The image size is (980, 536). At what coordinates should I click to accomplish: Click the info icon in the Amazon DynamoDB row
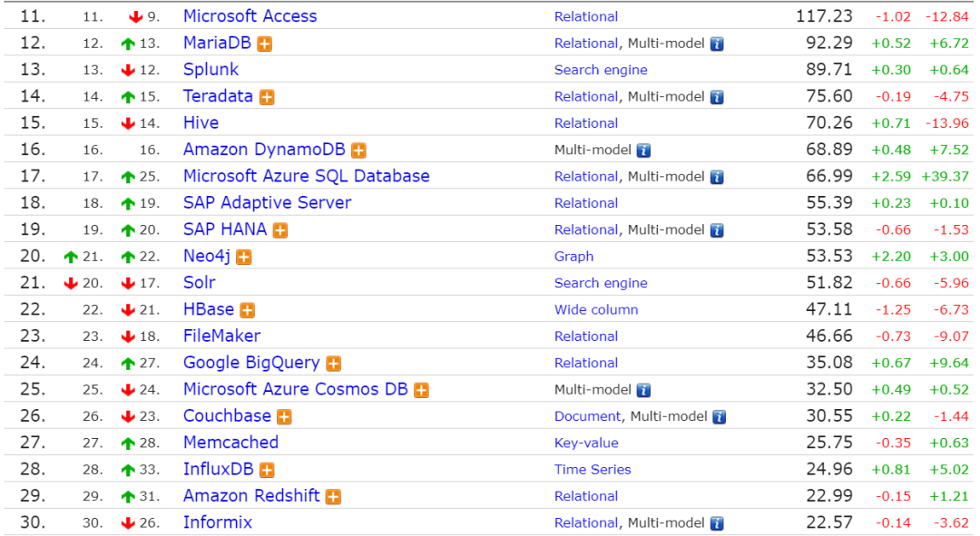pyautogui.click(x=643, y=151)
